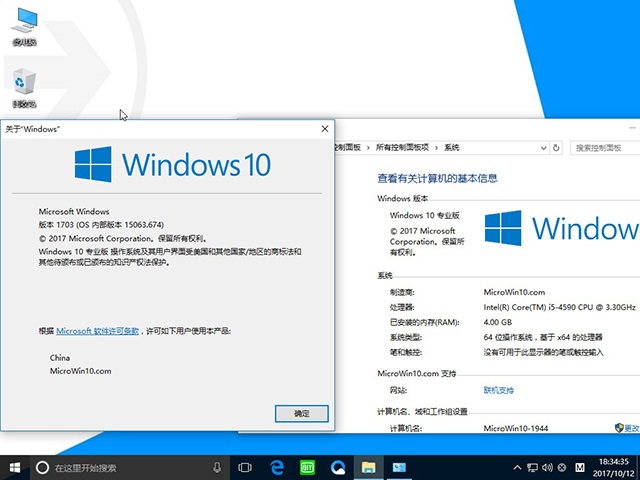Open the blue Q cloud browser icon
This screenshot has height=480, width=640.
338,467
